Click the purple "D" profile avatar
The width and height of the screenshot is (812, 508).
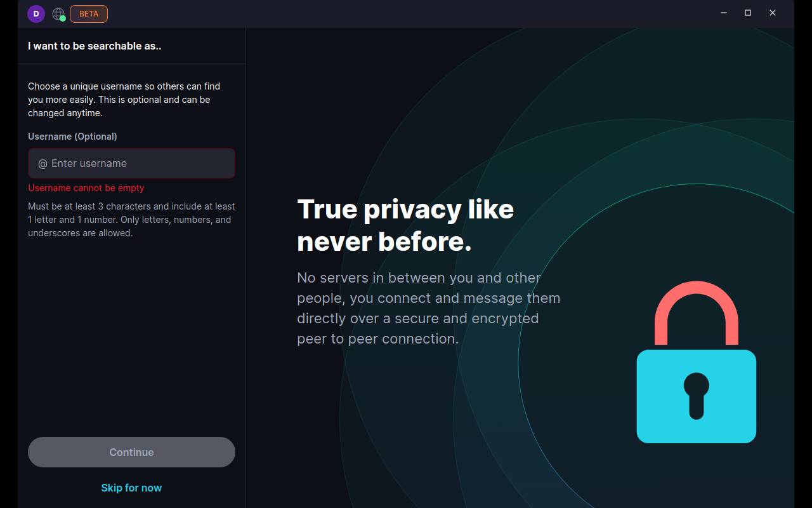coord(36,14)
